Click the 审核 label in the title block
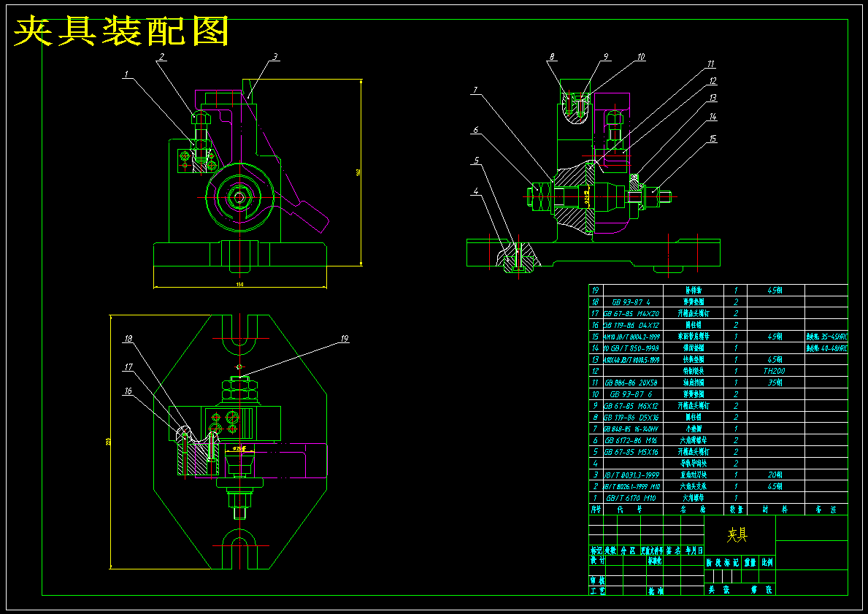 coord(596,580)
